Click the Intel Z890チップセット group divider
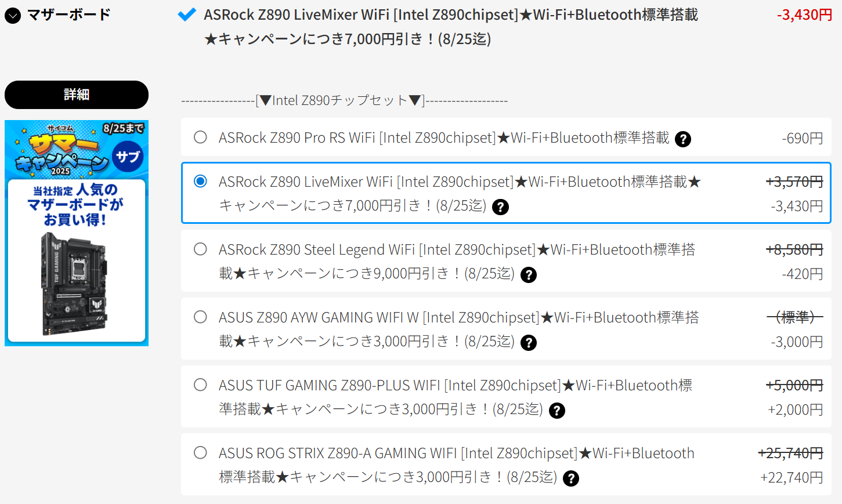The height and width of the screenshot is (504, 842). click(x=344, y=101)
